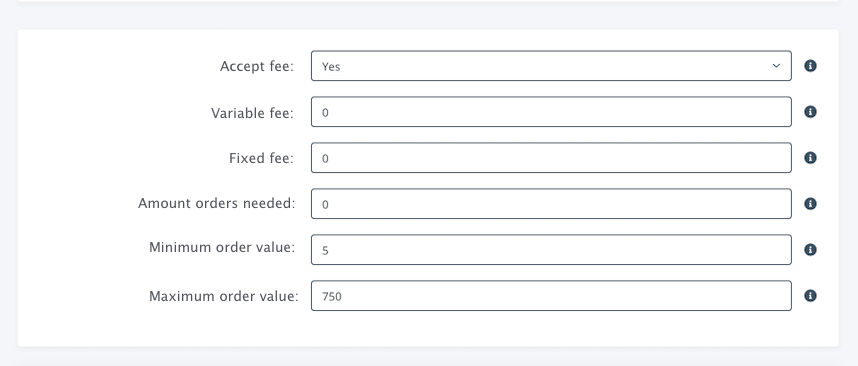The height and width of the screenshot is (366, 858).
Task: Click the "Variable fee:" label text
Action: 252,113
